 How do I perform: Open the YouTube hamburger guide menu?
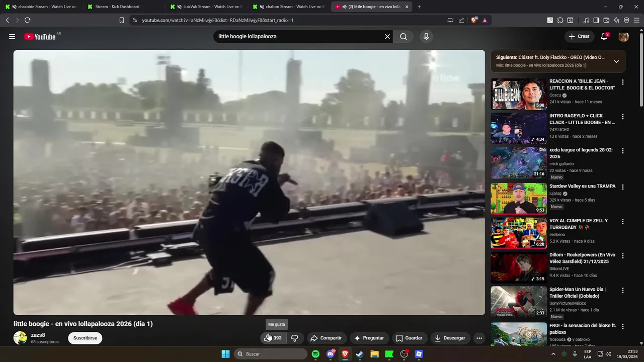tap(12, 36)
